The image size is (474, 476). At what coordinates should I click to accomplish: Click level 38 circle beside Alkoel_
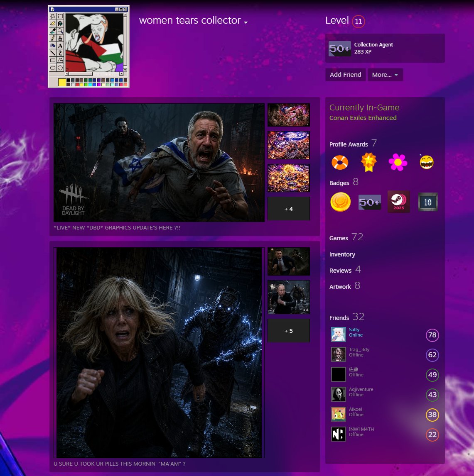pyautogui.click(x=432, y=415)
